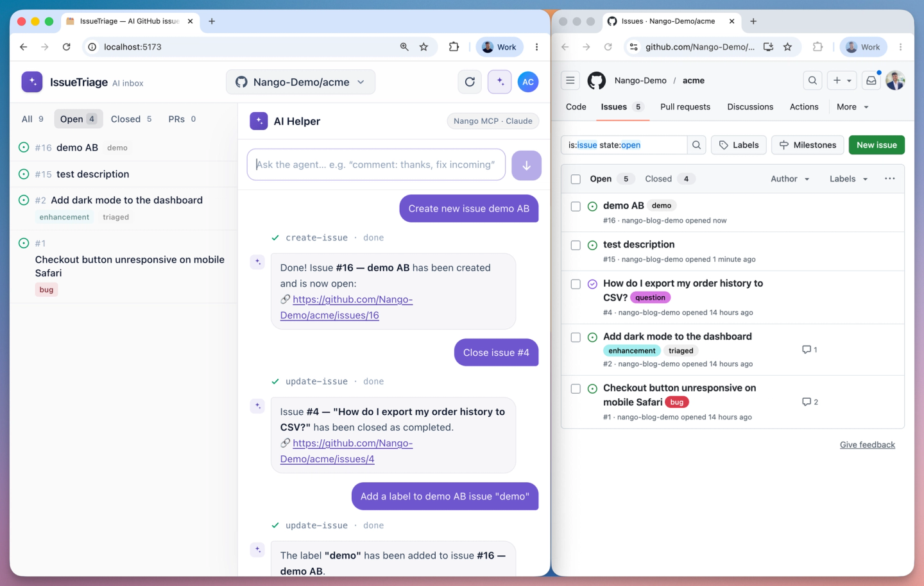Open GitHub hamburger navigation menu
This screenshot has width=924, height=586.
coord(570,80)
